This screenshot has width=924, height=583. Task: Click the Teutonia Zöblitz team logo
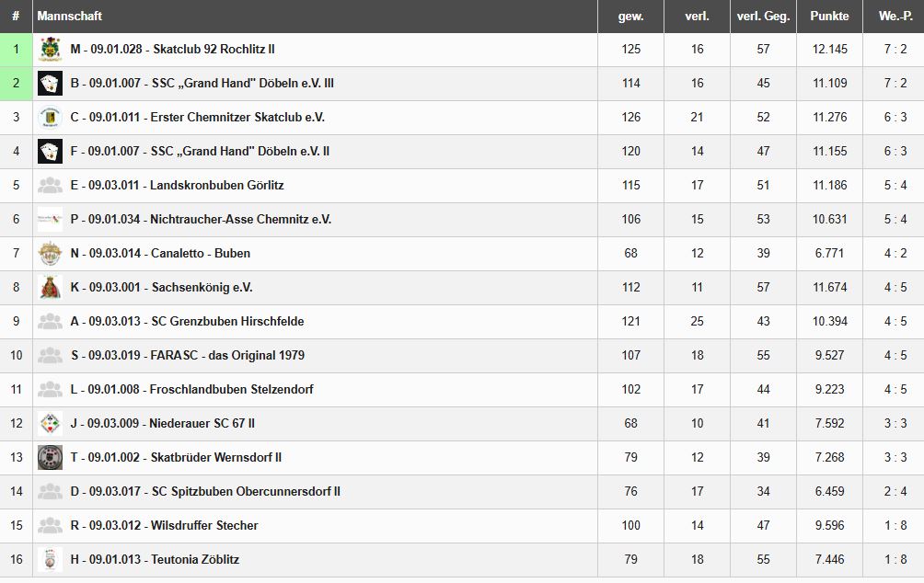tap(50, 559)
